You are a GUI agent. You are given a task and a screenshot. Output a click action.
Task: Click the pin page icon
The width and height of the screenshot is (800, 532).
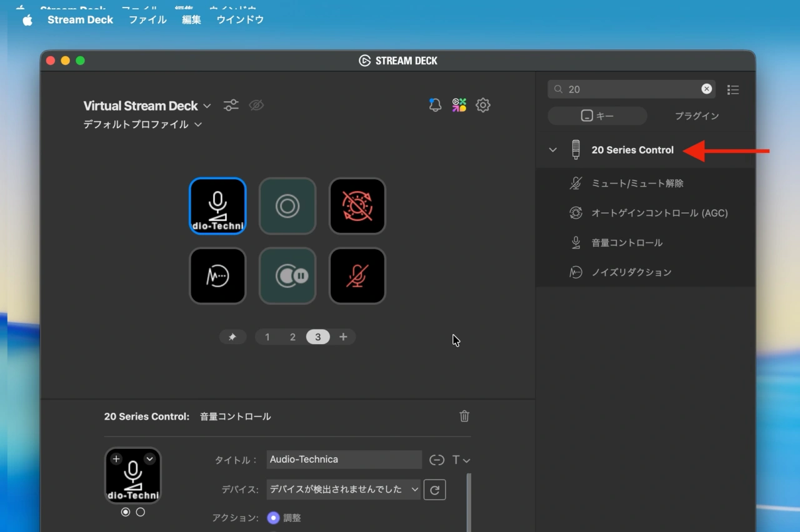click(x=232, y=337)
